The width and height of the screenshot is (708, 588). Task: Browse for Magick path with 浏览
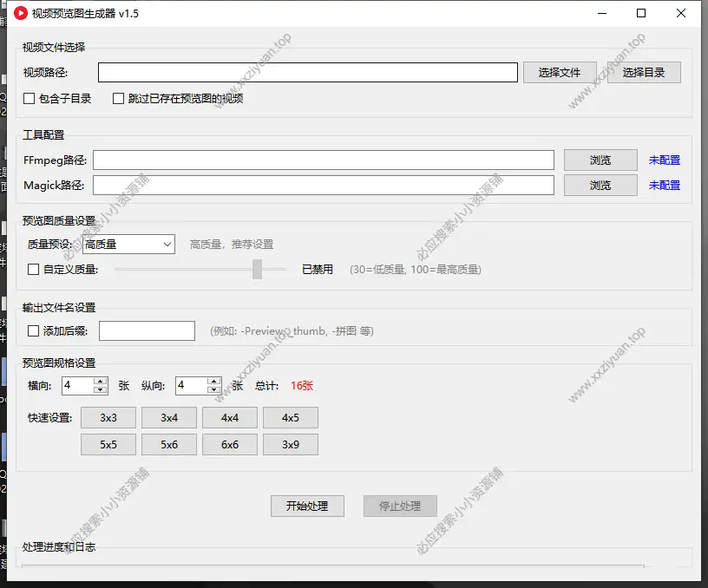tap(600, 185)
